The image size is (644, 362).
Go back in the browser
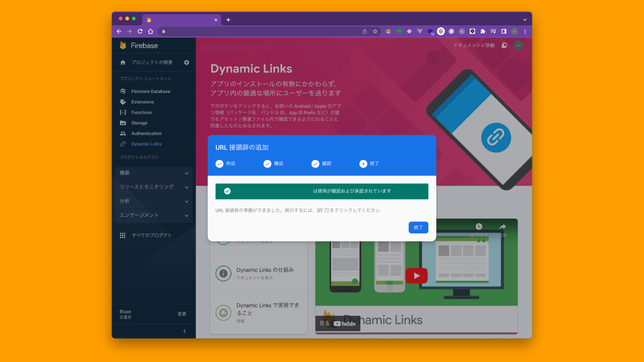(x=119, y=31)
